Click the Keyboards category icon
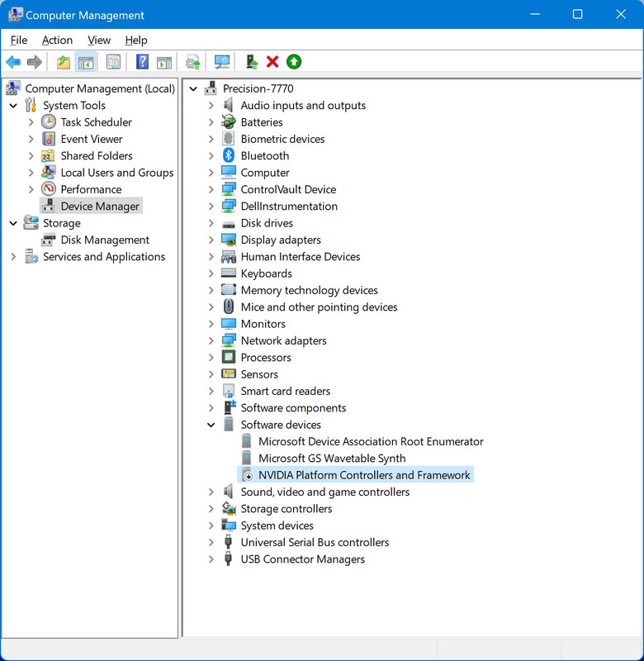The height and width of the screenshot is (661, 644). (x=229, y=273)
